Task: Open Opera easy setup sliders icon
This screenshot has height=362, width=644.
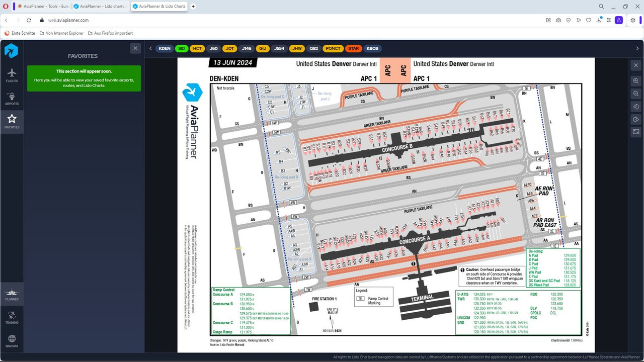Action: [x=609, y=20]
